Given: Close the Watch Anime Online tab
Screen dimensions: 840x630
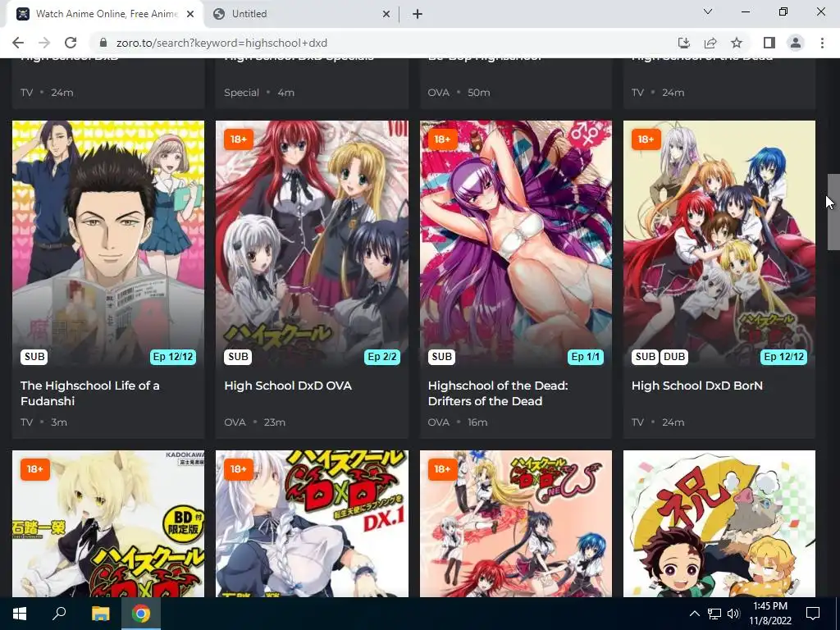Looking at the screenshot, I should click(x=190, y=14).
